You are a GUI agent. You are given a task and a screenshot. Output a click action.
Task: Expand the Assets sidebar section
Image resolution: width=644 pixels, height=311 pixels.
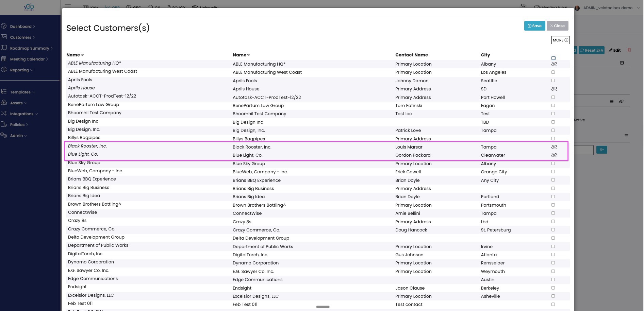point(18,103)
